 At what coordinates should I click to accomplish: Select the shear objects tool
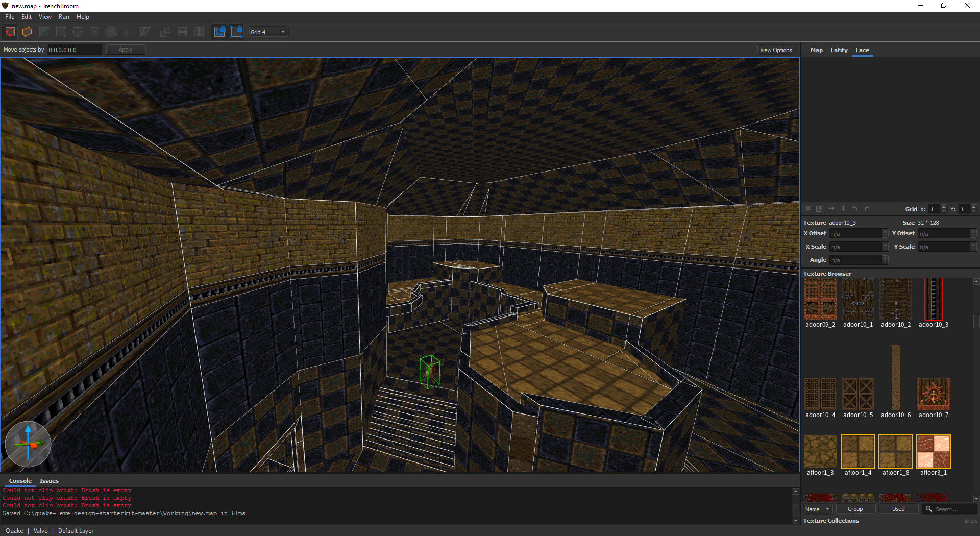144,32
